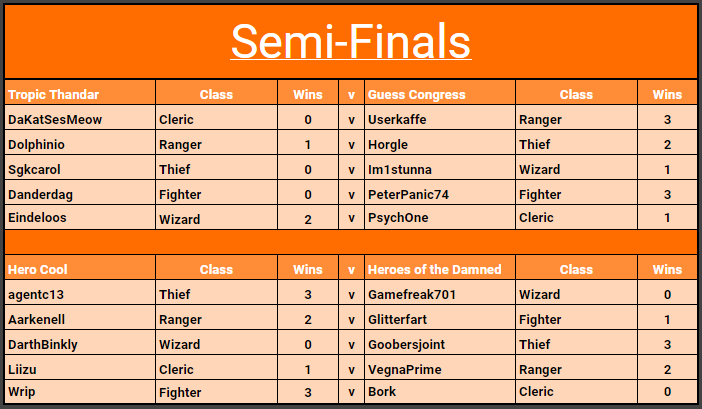Click the Goobersjoint player name
The height and width of the screenshot is (409, 702).
click(x=407, y=345)
